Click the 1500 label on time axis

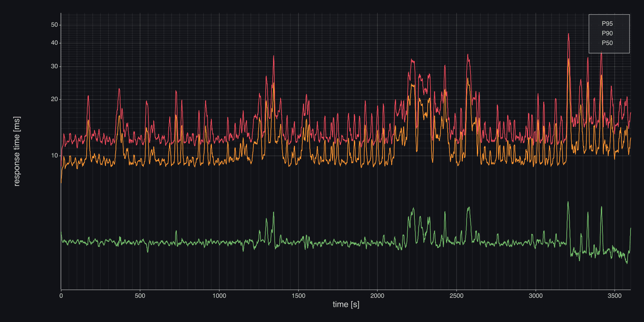click(x=298, y=296)
